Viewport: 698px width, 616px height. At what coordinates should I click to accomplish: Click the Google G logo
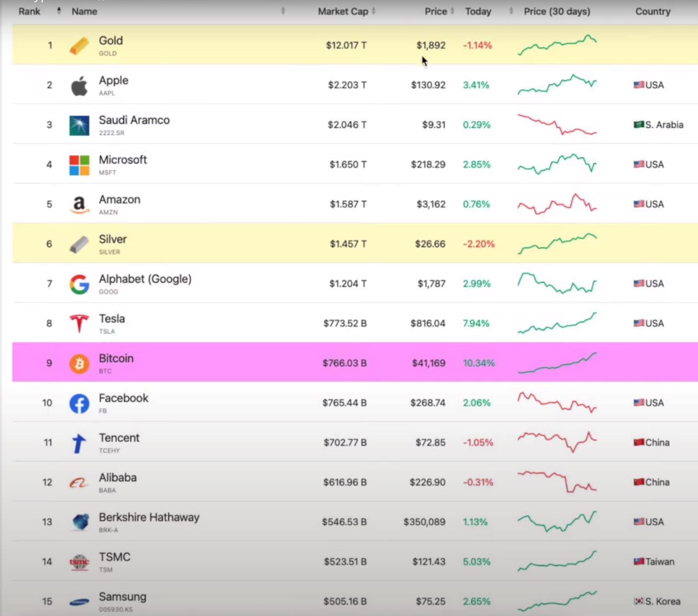pos(79,284)
